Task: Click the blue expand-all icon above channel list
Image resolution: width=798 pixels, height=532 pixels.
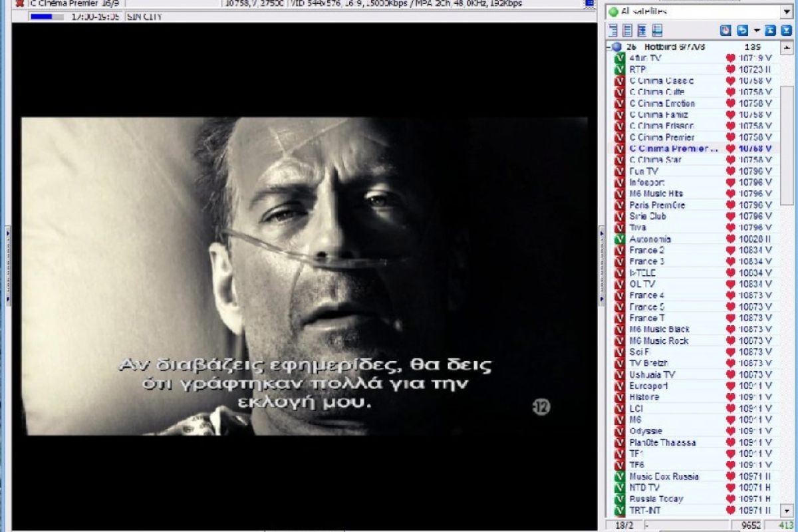Action: 784,31
